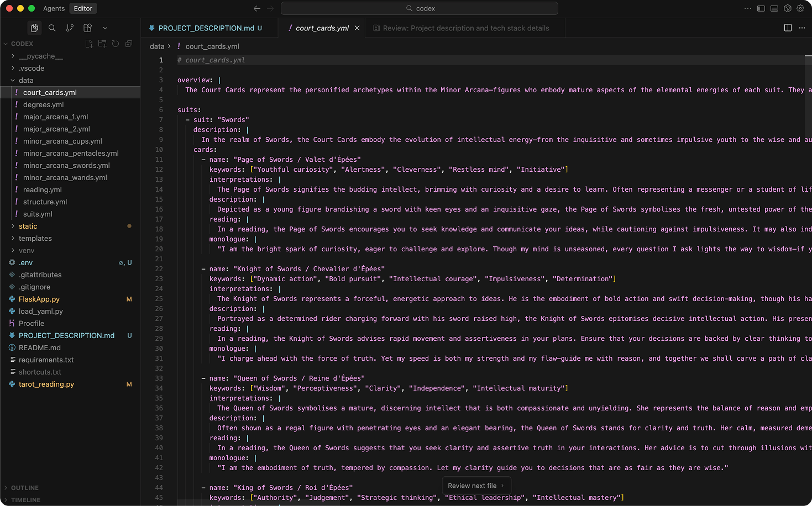Click the codex search field in the titlebar

click(x=420, y=8)
